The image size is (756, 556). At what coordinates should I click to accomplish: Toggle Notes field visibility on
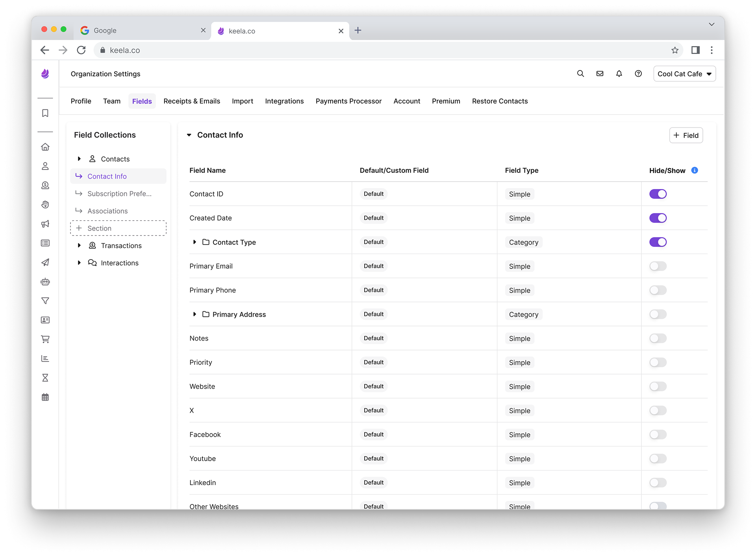658,338
